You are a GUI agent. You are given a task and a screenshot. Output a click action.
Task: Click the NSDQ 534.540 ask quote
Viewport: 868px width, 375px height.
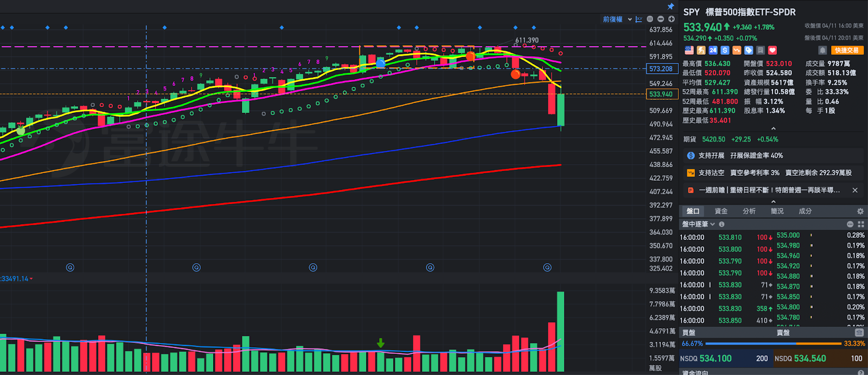(x=820, y=359)
